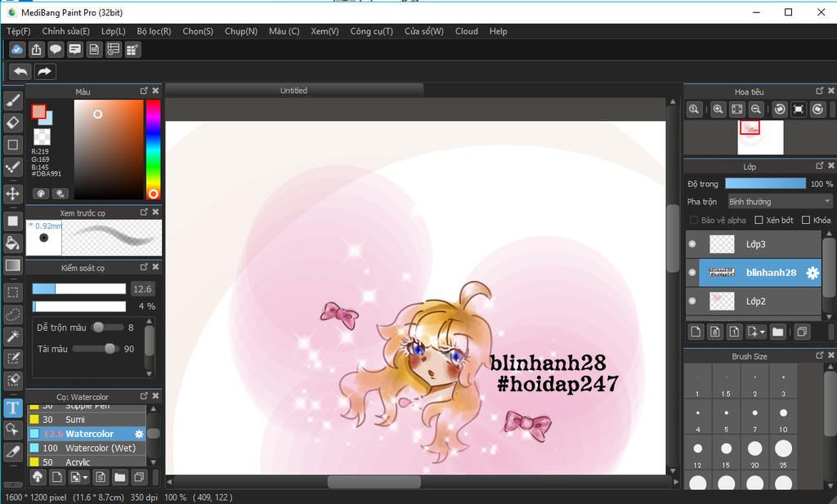Click the speech bubble icon in toolbar
The image size is (837, 504).
[56, 50]
